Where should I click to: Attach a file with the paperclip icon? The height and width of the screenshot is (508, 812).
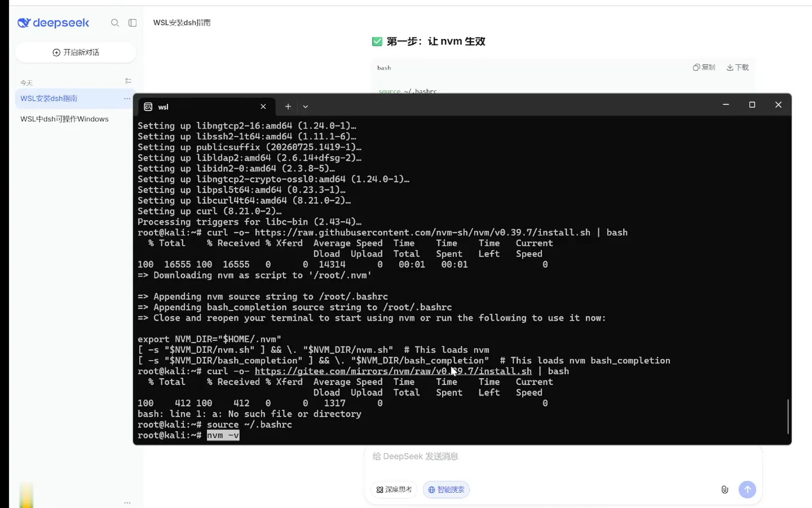coord(725,490)
